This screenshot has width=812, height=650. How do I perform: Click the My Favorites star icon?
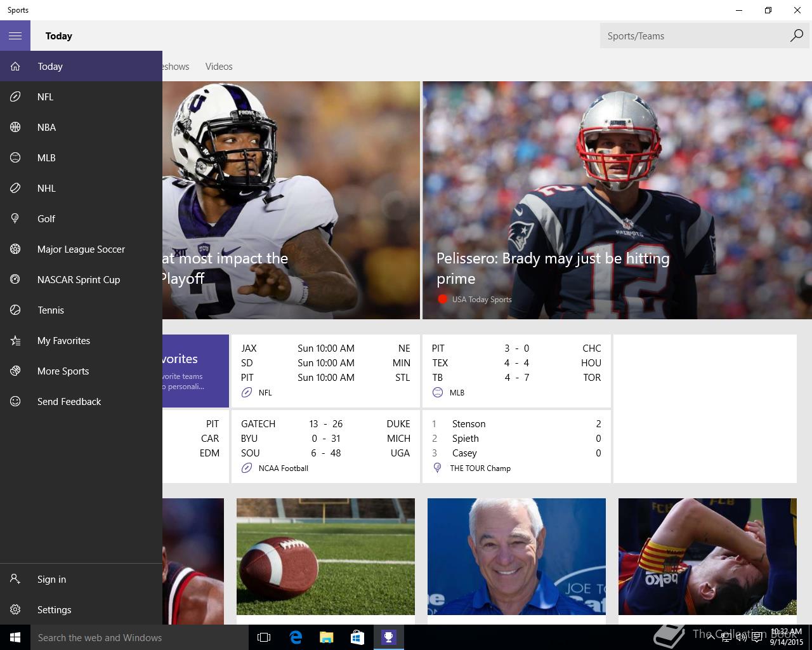tap(15, 340)
